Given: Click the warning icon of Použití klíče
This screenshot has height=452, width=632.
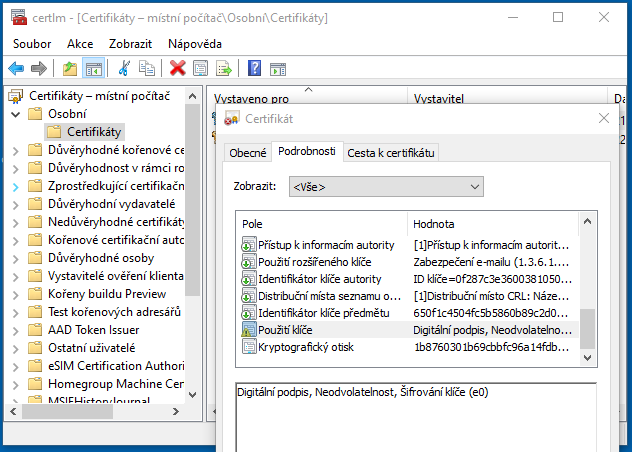Looking at the screenshot, I should (248, 330).
